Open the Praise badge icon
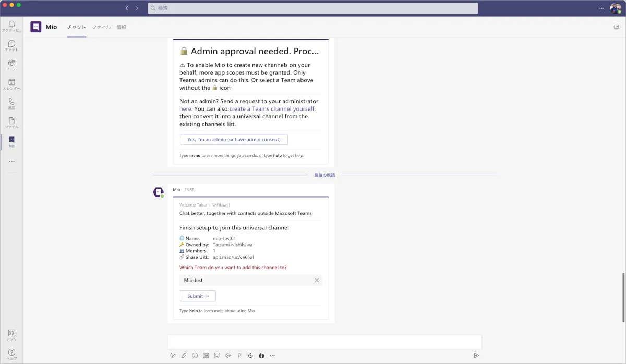 (239, 356)
